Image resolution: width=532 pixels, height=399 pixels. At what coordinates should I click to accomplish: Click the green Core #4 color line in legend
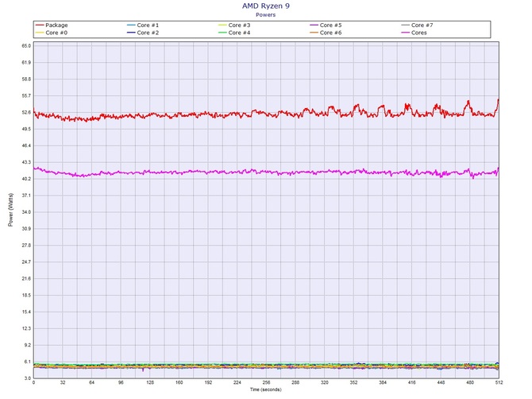click(222, 33)
